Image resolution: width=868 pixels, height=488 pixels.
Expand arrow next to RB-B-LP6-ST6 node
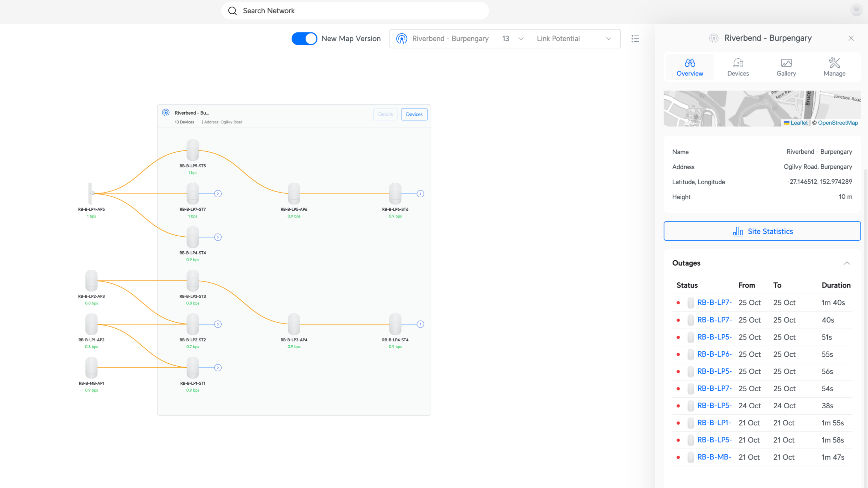pyautogui.click(x=420, y=194)
